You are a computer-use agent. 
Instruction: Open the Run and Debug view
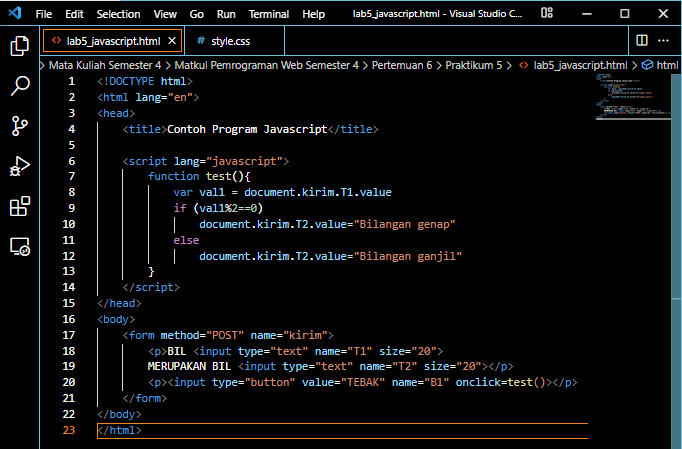click(x=20, y=166)
